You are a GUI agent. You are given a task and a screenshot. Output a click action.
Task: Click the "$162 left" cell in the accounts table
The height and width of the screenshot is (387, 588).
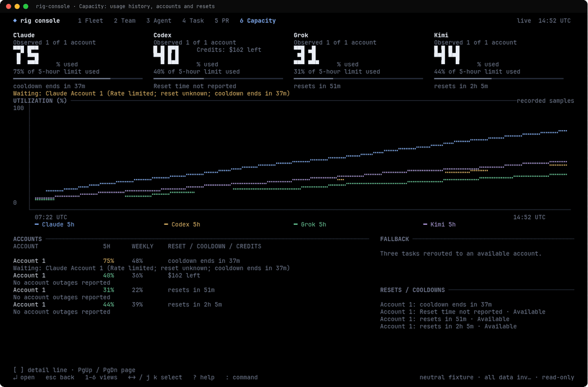tap(184, 275)
